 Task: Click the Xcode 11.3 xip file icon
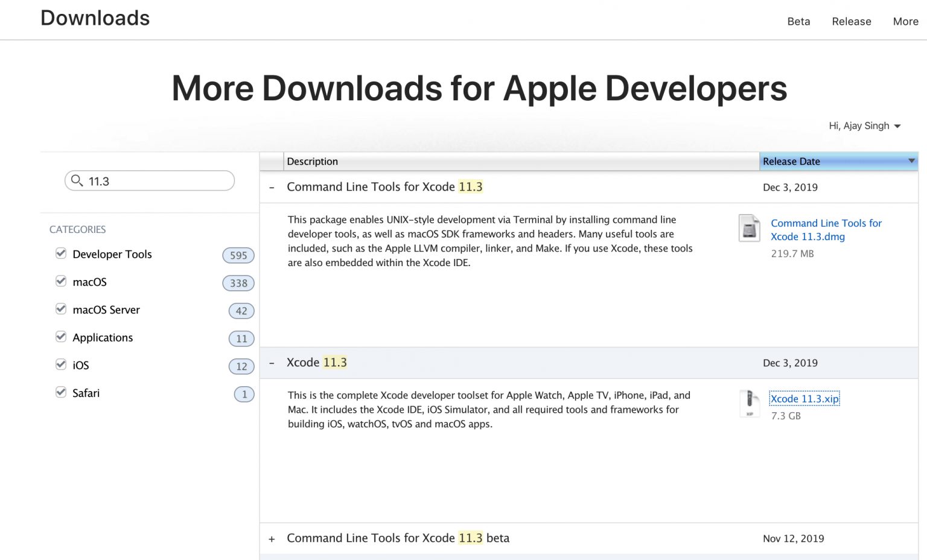(x=750, y=404)
